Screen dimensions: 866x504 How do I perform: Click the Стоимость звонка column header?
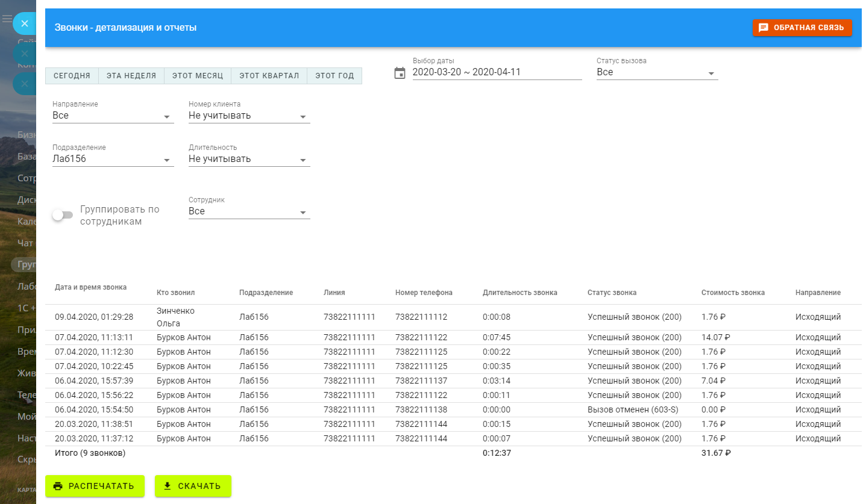[x=733, y=293]
